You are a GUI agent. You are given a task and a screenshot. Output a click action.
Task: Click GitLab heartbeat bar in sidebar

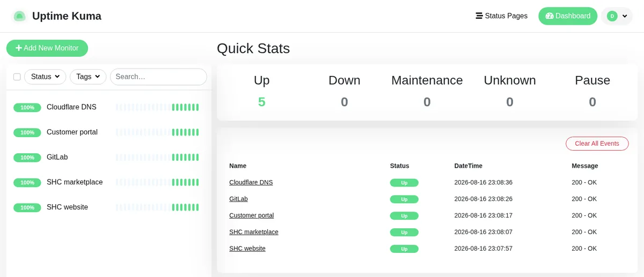(x=157, y=158)
